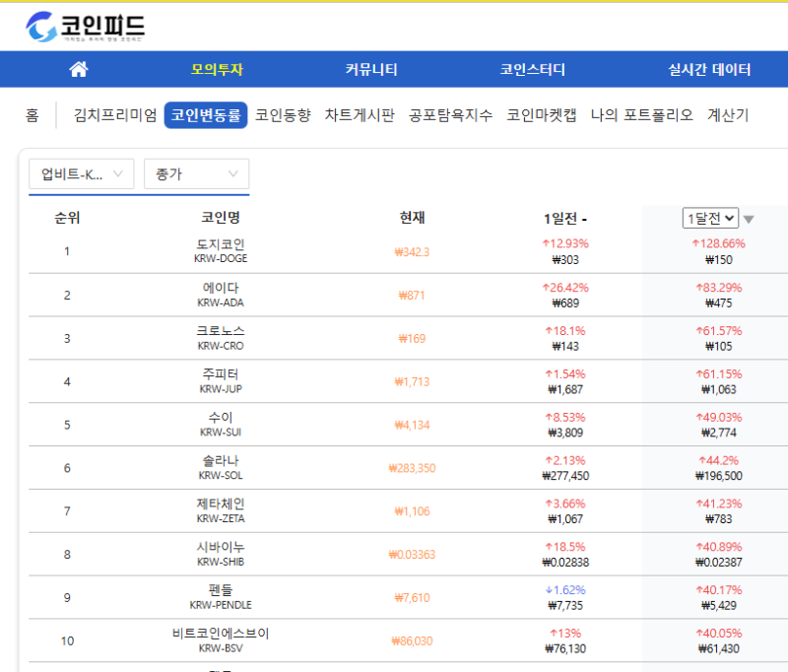Open the 공포탐욕지수 tab
Screen dimensions: 788x672
tap(450, 115)
